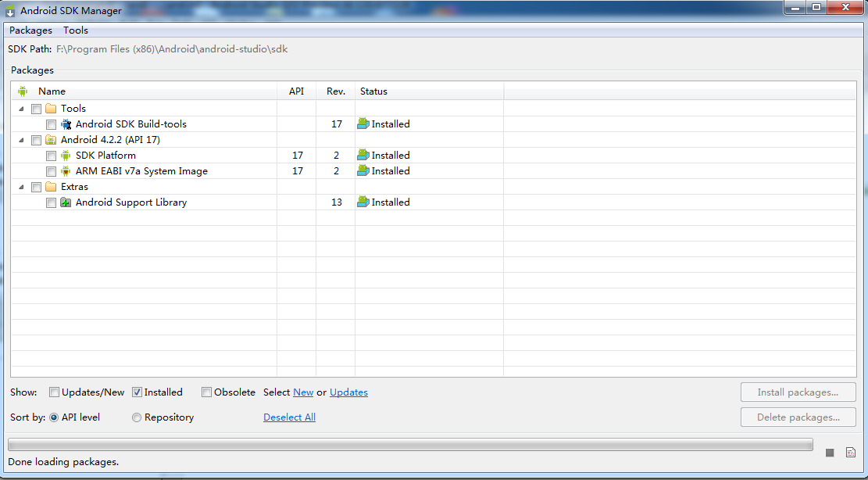This screenshot has height=480, width=868.
Task: Check the ARM EABI v7a System Image checkbox
Action: point(51,172)
